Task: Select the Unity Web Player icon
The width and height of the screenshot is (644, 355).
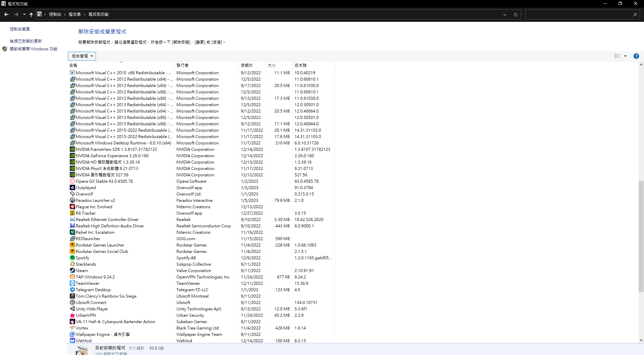Action: 72,309
